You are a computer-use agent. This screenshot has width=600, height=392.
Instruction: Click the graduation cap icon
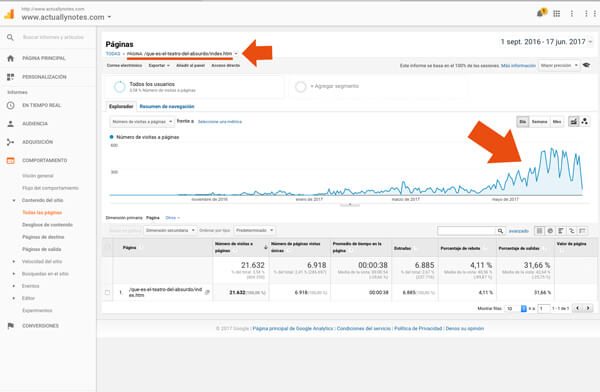(586, 65)
